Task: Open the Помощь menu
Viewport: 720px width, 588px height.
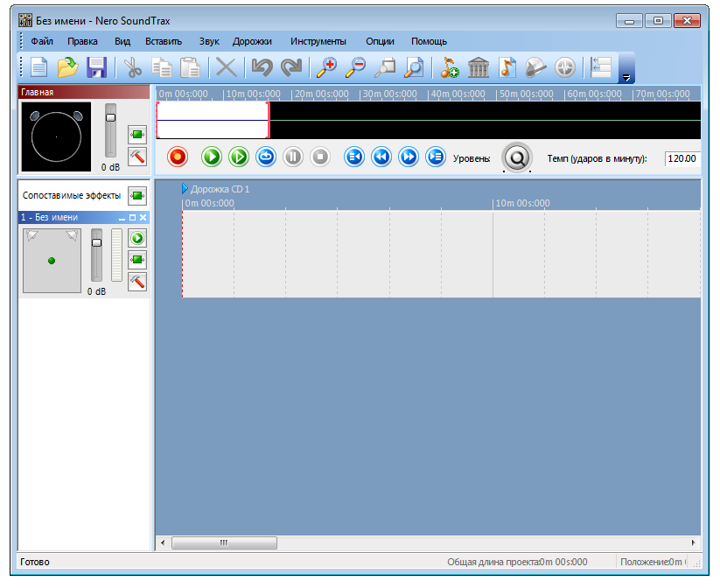Action: click(x=429, y=41)
